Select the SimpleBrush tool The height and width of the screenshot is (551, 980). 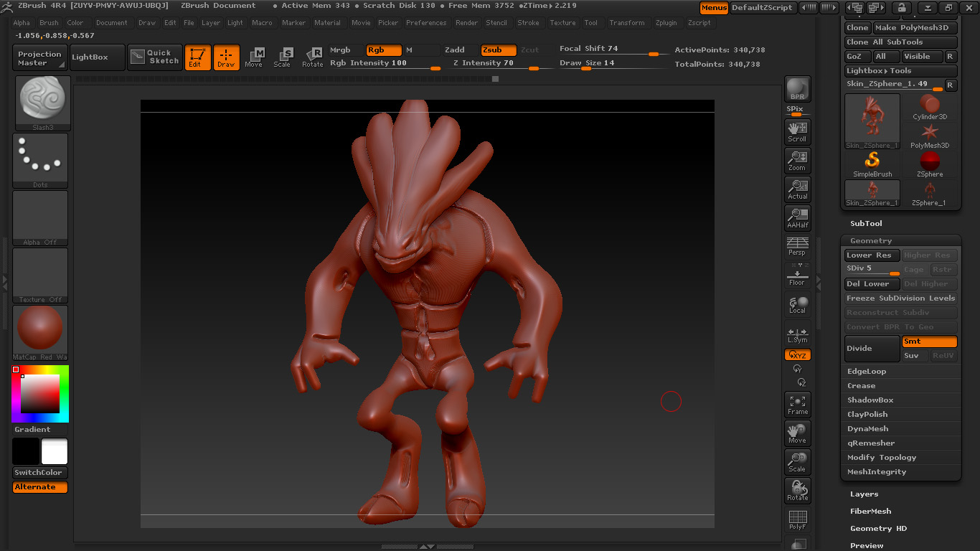872,164
